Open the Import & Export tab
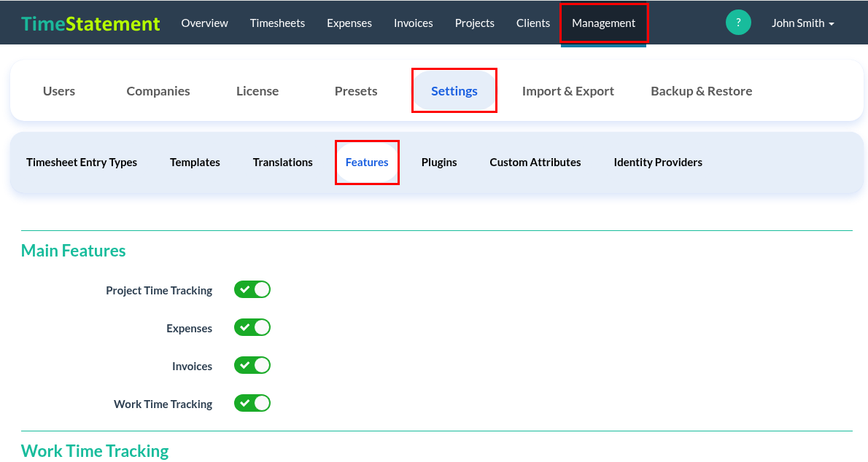 [568, 91]
